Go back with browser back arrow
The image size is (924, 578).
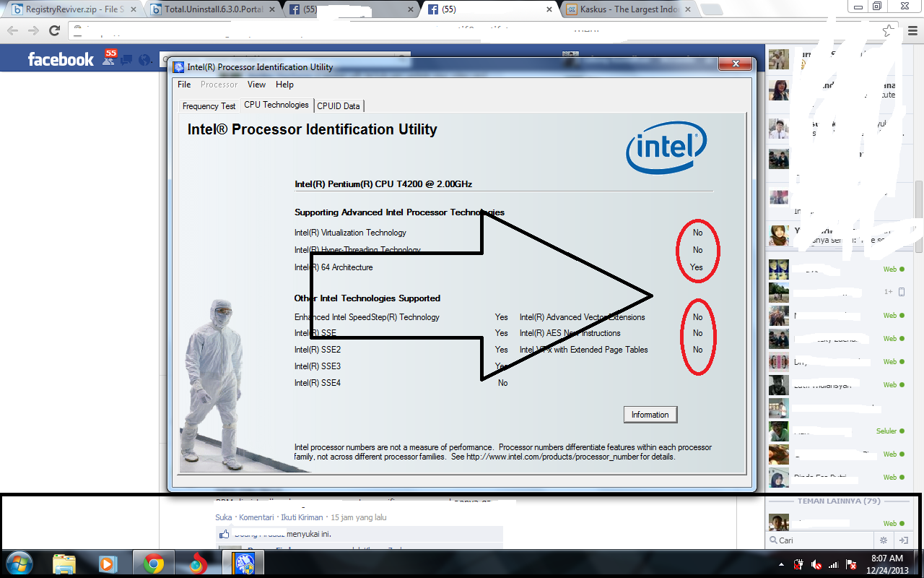(x=13, y=30)
